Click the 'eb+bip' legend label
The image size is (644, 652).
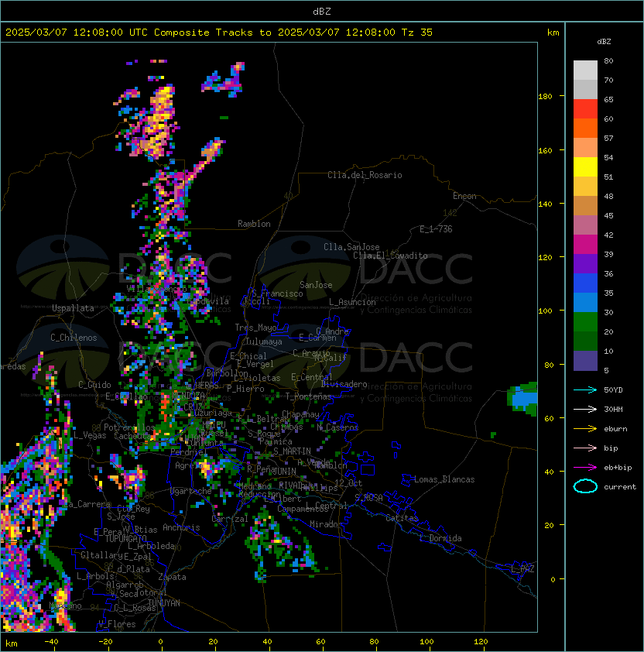(618, 468)
